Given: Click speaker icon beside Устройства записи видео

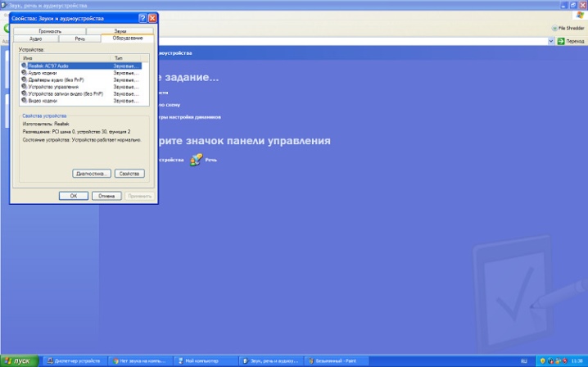Looking at the screenshot, I should click(x=24, y=93).
